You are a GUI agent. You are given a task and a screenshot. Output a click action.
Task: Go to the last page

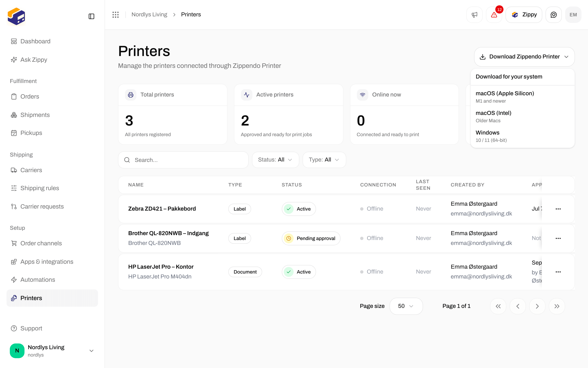(557, 306)
